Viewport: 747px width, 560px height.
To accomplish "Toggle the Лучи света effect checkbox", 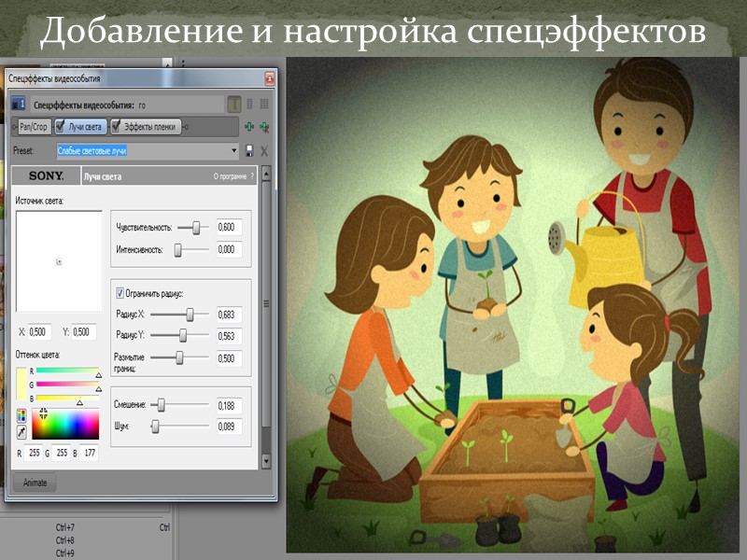I will click(60, 126).
